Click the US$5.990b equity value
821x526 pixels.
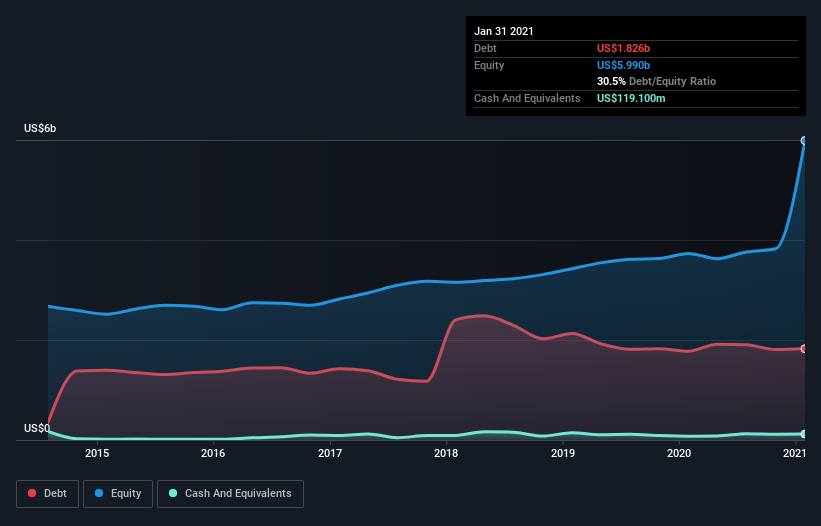click(x=623, y=65)
